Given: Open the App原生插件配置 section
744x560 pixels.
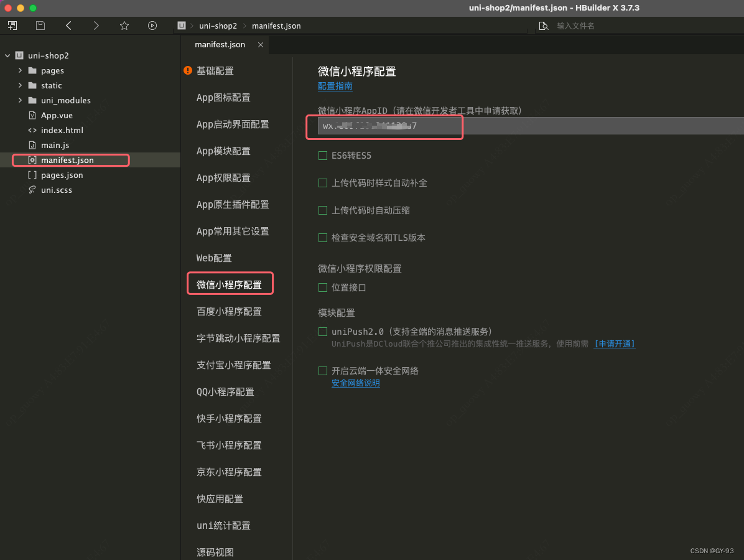Looking at the screenshot, I should tap(233, 205).
